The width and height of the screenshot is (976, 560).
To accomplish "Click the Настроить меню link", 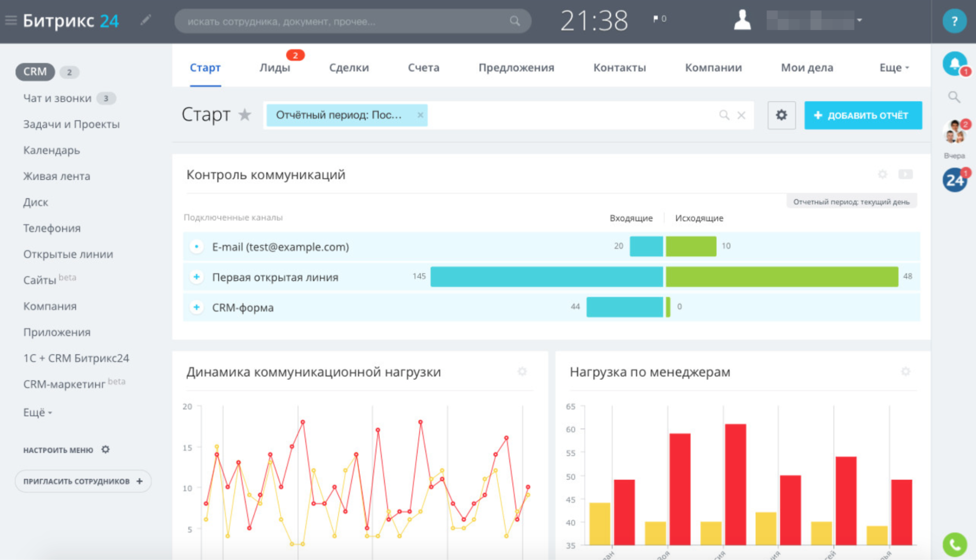I will (x=58, y=450).
